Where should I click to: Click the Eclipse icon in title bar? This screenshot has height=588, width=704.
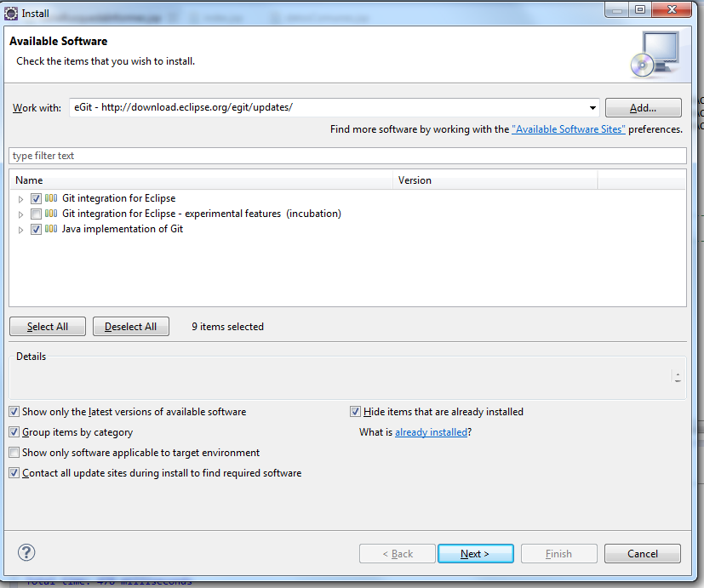[x=11, y=13]
